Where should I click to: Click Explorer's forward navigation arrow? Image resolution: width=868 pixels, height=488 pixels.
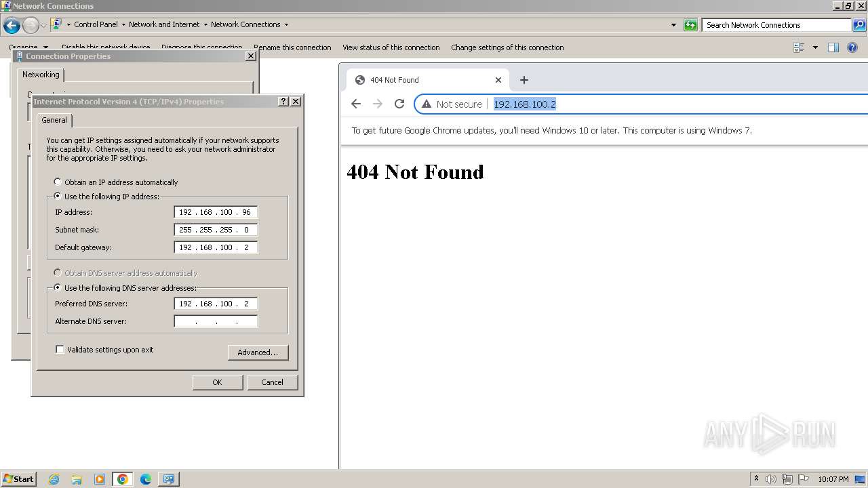(31, 26)
